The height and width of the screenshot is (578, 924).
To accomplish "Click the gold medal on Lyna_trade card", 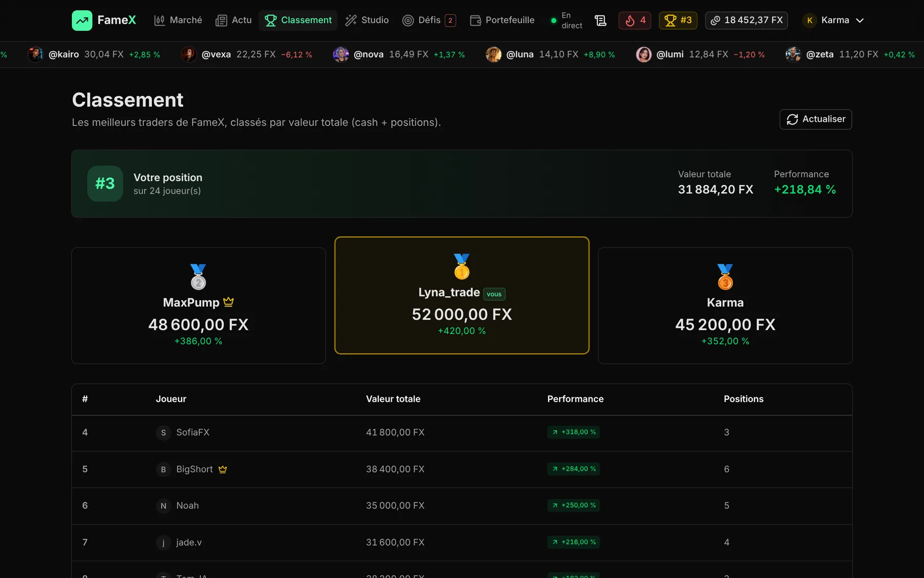I will [x=461, y=267].
